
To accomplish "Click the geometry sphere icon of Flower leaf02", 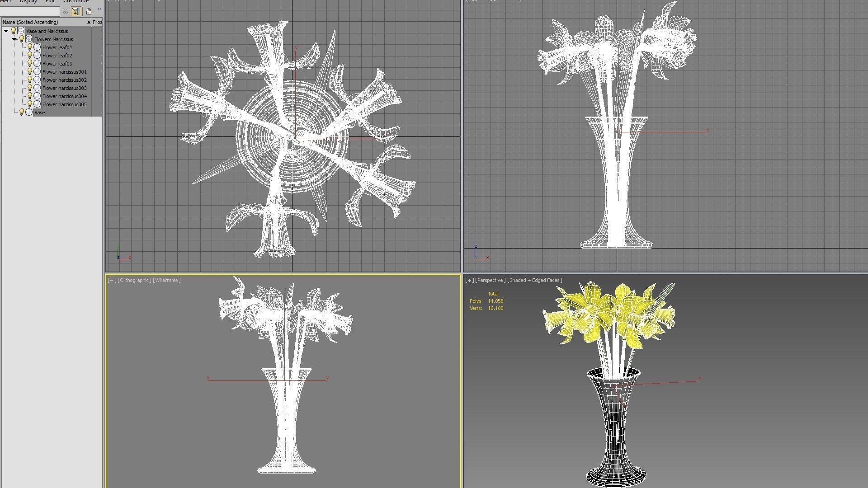I will [x=37, y=55].
